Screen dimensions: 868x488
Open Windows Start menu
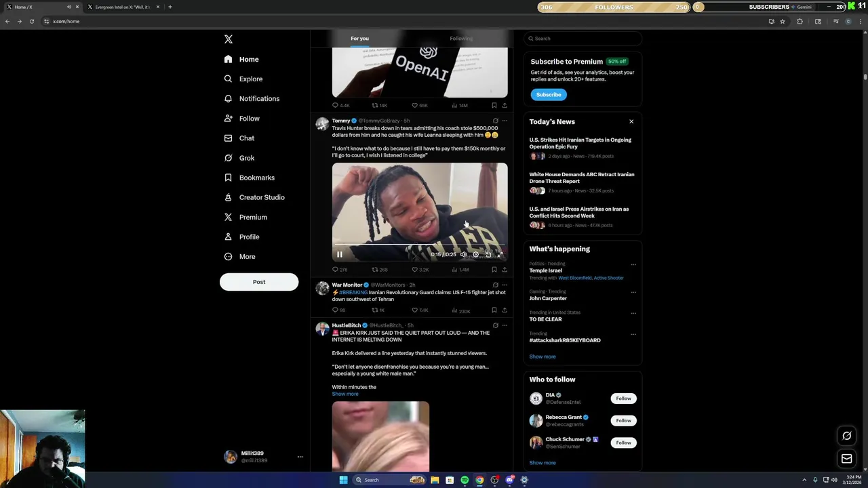pyautogui.click(x=344, y=480)
